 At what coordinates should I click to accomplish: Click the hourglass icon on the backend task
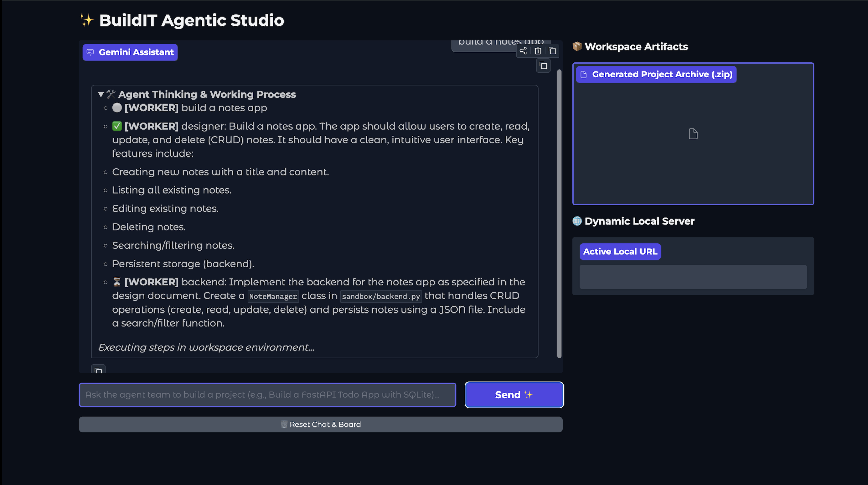coord(117,282)
